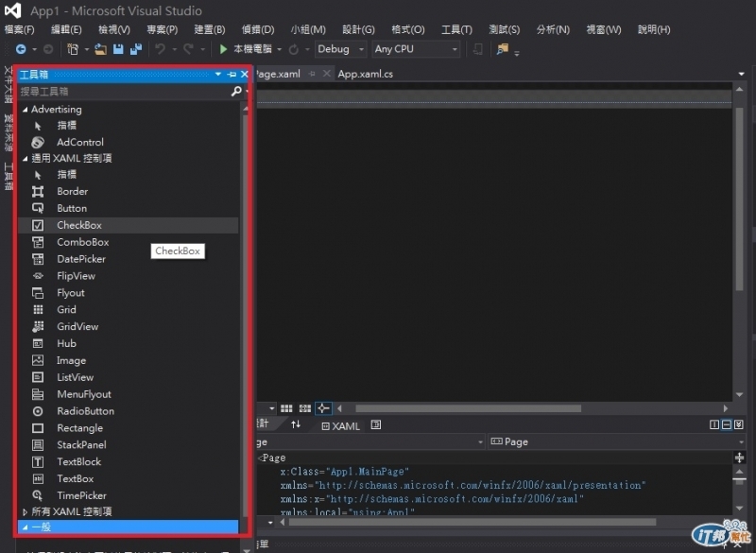Choose the ComboBox toolbox item
The width and height of the screenshot is (756, 553).
128,242
